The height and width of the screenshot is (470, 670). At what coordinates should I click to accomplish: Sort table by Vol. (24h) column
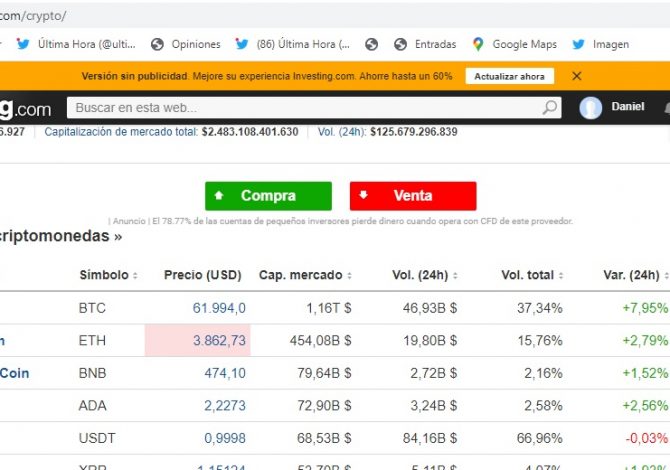[425, 275]
